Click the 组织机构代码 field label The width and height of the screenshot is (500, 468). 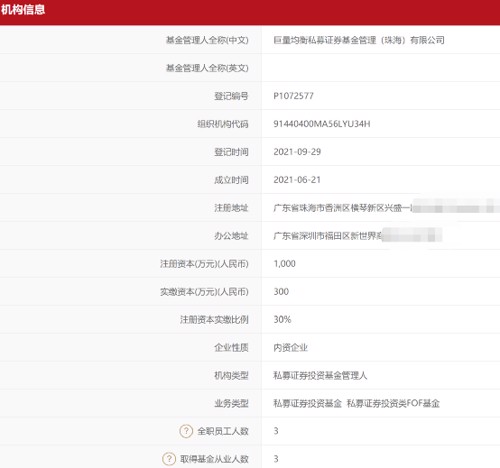click(x=223, y=124)
